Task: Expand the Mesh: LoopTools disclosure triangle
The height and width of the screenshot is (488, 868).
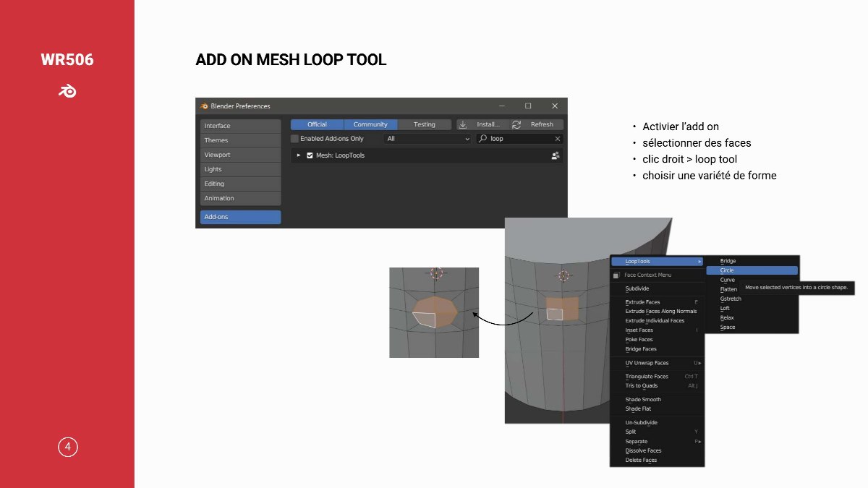Action: pos(299,155)
